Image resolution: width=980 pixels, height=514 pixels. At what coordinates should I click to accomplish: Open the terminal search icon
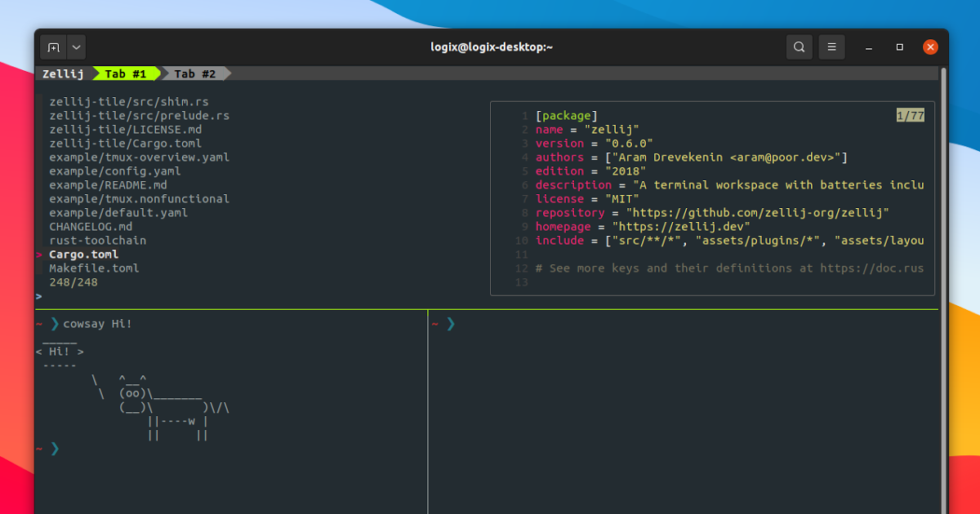coord(800,47)
